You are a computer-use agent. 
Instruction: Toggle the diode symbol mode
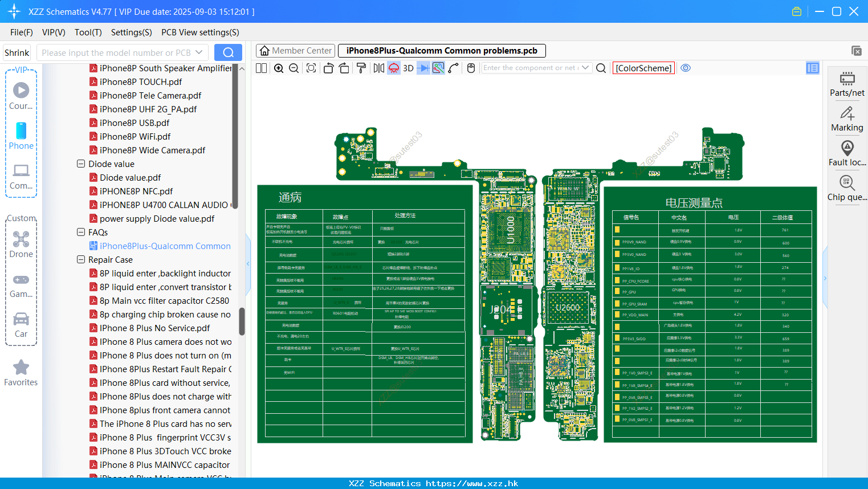pyautogui.click(x=423, y=68)
